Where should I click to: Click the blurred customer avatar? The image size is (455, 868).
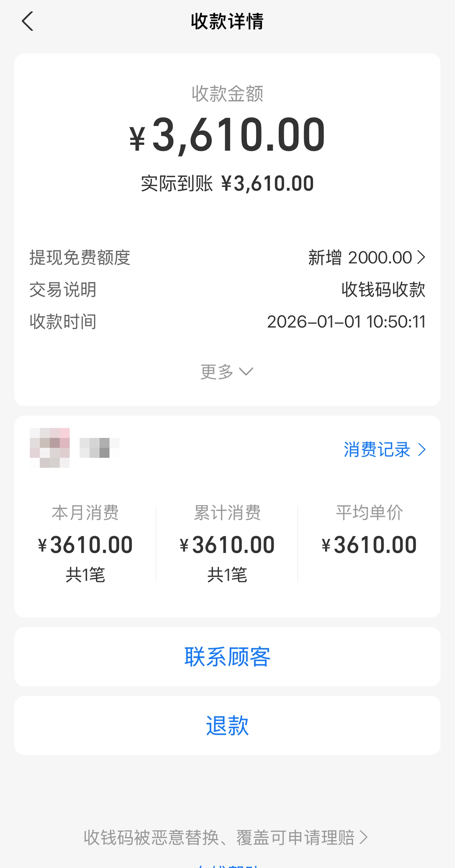point(50,448)
